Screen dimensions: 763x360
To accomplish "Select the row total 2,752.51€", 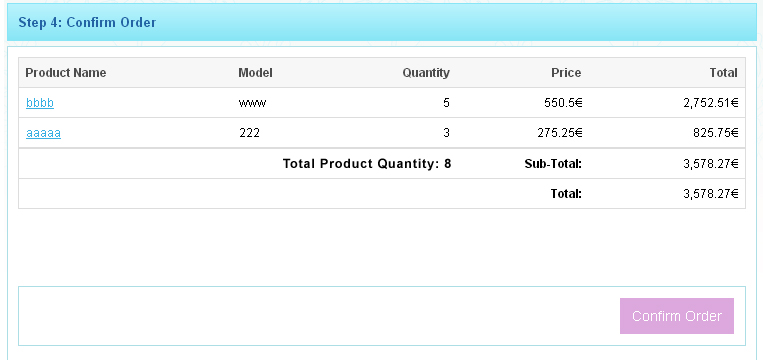I will pyautogui.click(x=711, y=103).
